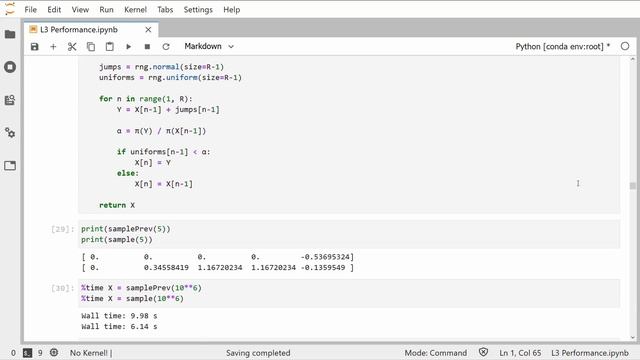
Task: Click the output value -0.53695324
Action: (327, 257)
